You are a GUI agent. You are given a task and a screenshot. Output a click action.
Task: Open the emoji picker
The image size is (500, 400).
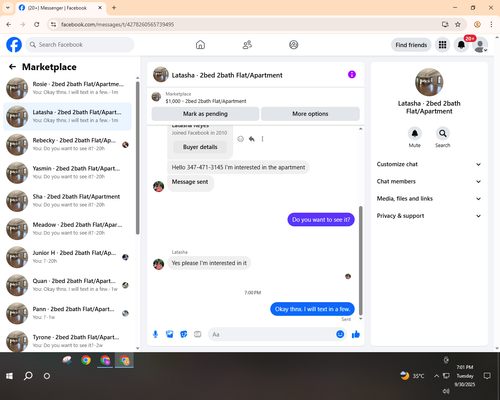[340, 334]
